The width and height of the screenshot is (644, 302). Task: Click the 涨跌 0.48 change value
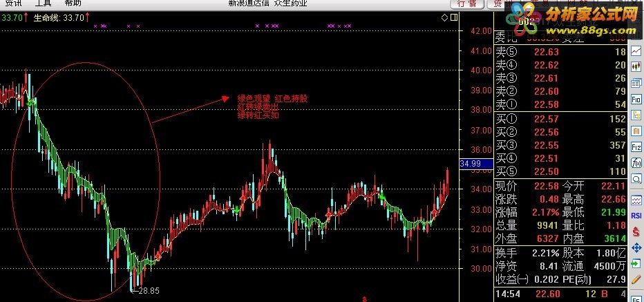pyautogui.click(x=550, y=200)
